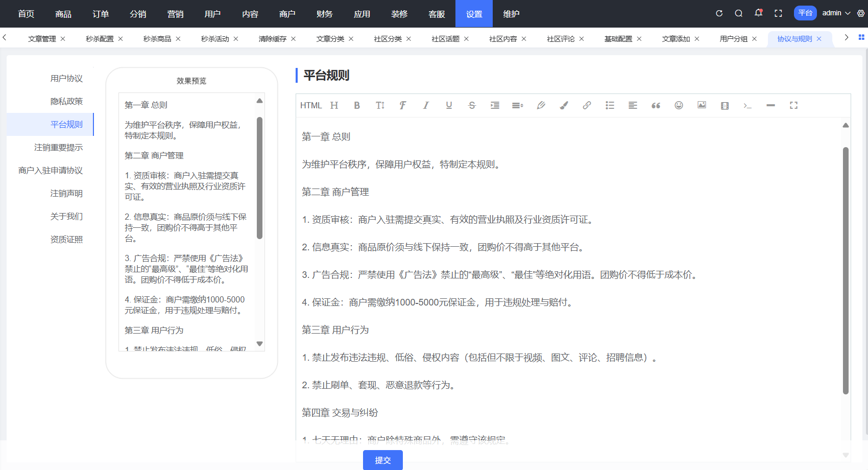Screen dimensions: 868x470
Task: Switch to the 社区话题 tab
Action: click(x=445, y=39)
